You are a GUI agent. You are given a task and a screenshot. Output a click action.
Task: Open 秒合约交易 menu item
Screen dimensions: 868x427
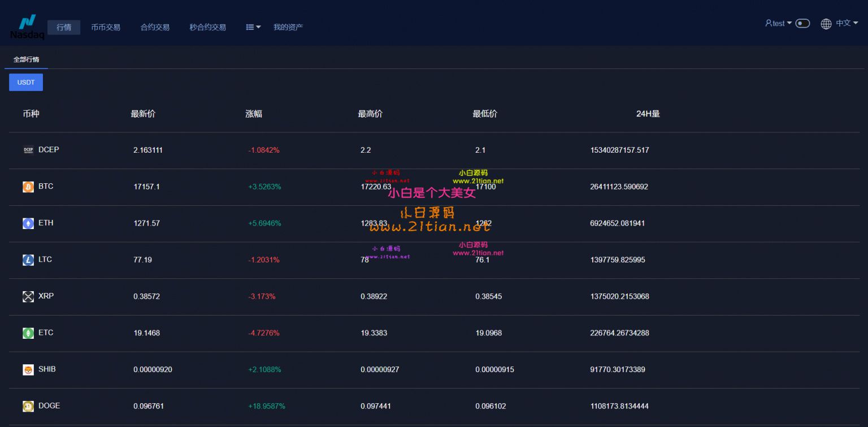click(x=207, y=27)
